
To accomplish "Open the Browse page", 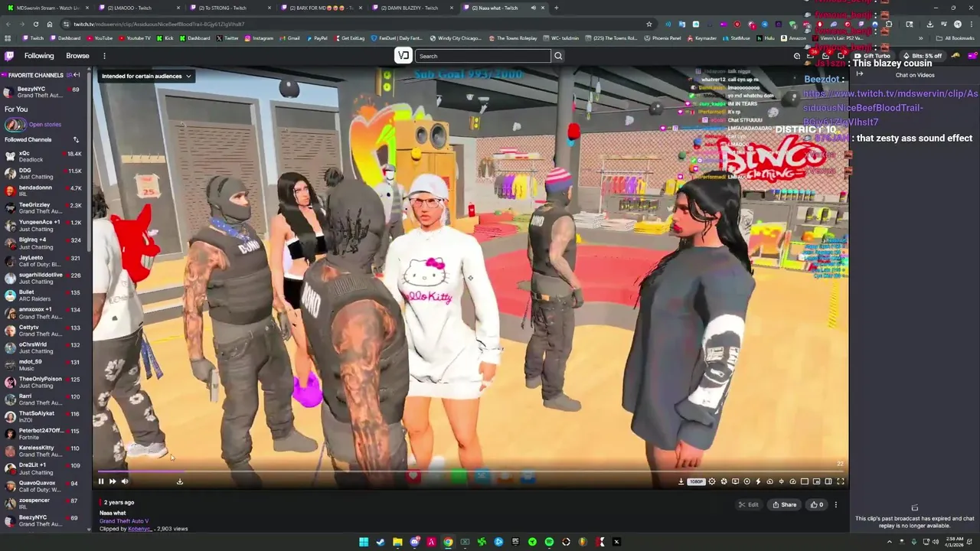I will pos(77,56).
